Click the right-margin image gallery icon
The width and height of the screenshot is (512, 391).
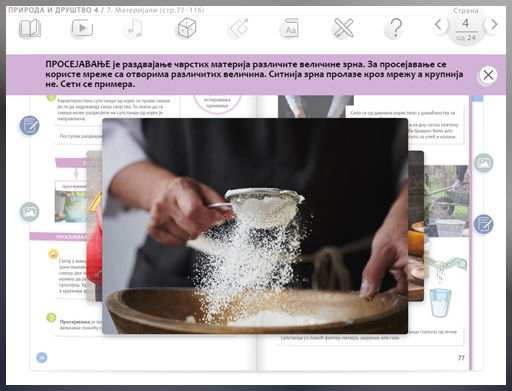pos(483,163)
